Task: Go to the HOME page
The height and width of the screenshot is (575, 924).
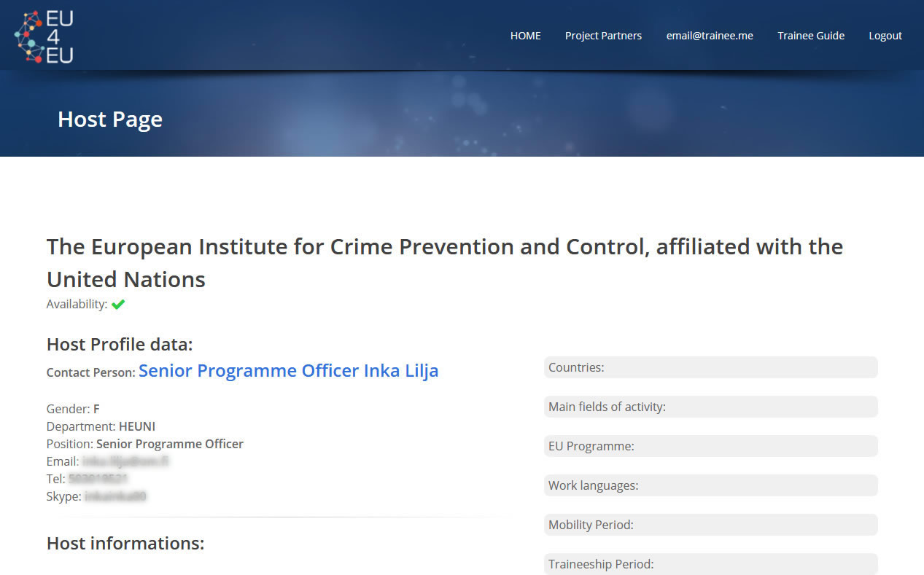Action: pyautogui.click(x=525, y=36)
